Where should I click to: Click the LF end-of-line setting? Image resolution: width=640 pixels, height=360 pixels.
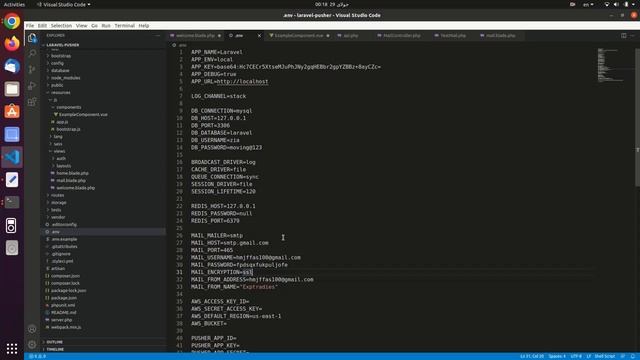[589, 356]
